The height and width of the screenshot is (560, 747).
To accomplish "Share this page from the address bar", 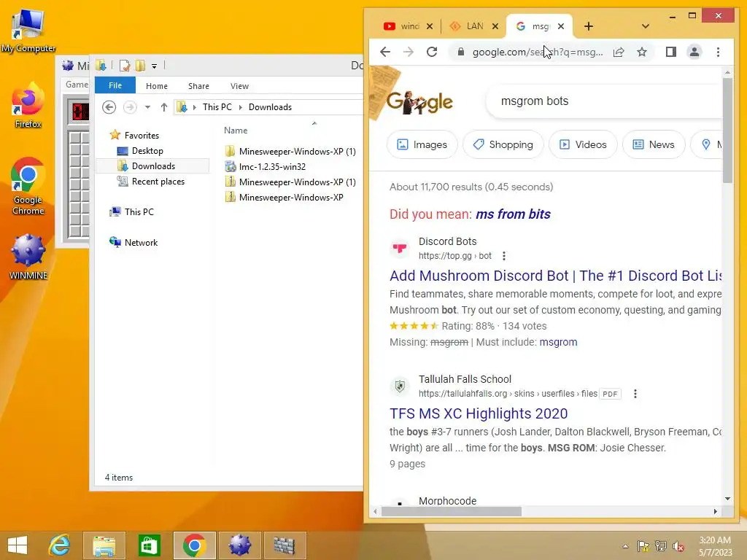I will (x=619, y=52).
